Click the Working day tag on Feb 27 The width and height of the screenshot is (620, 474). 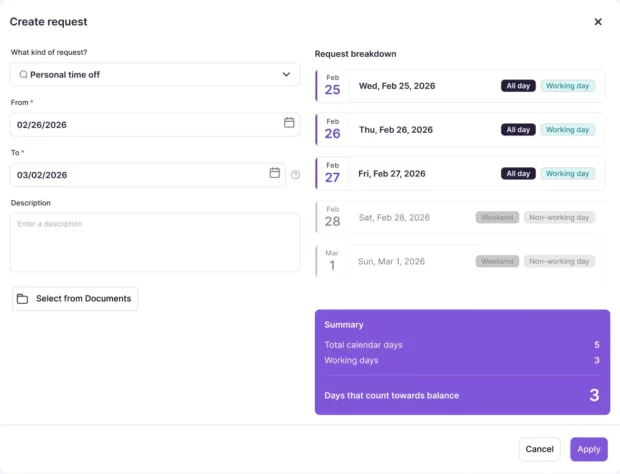tap(567, 174)
